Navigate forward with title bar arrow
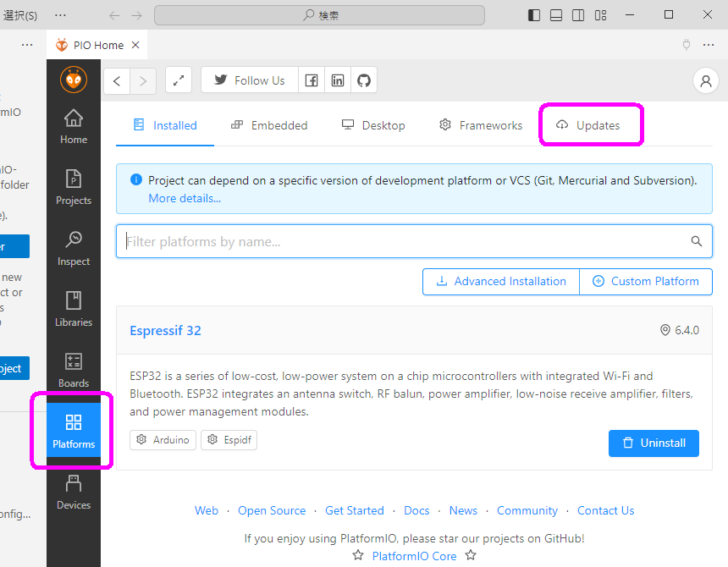This screenshot has width=728, height=567. [x=136, y=16]
